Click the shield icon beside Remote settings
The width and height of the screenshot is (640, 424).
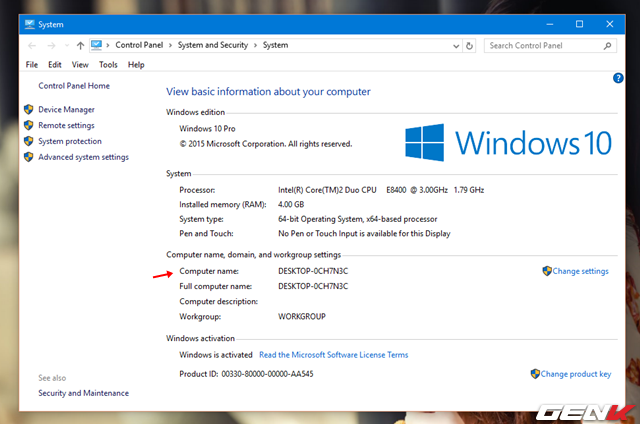coord(29,125)
